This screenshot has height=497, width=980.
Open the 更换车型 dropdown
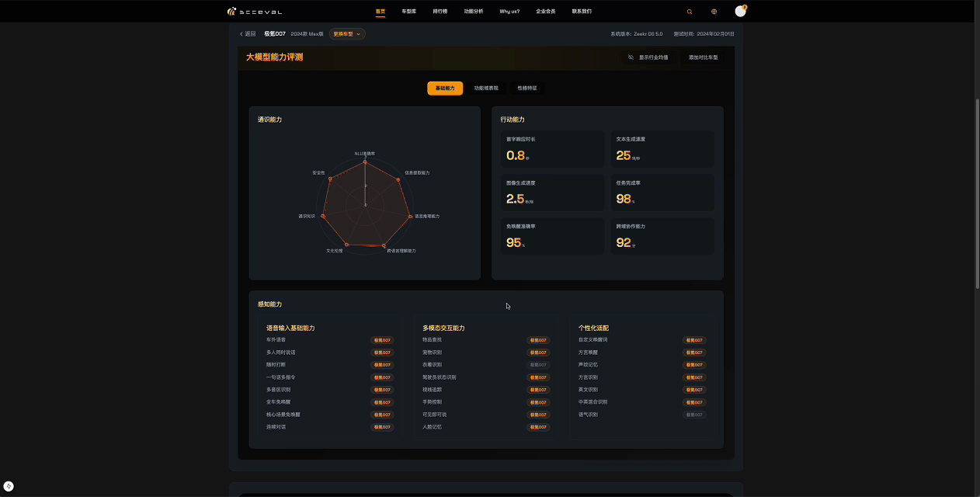347,34
